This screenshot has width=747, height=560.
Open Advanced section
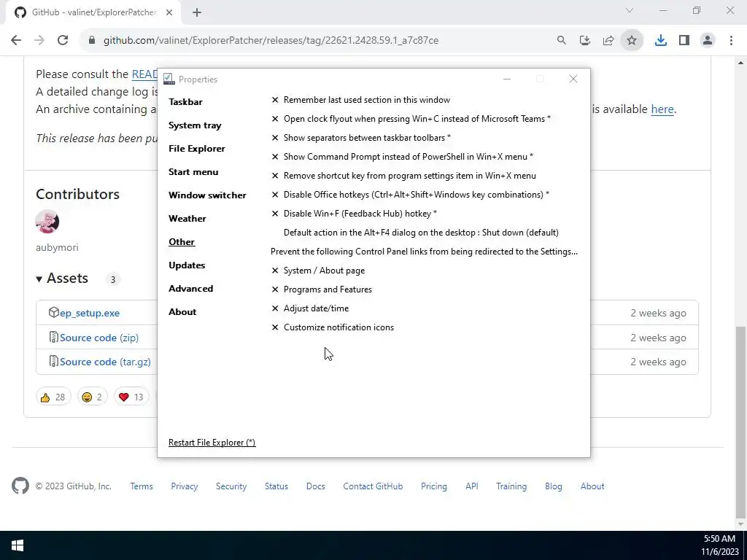(x=190, y=289)
